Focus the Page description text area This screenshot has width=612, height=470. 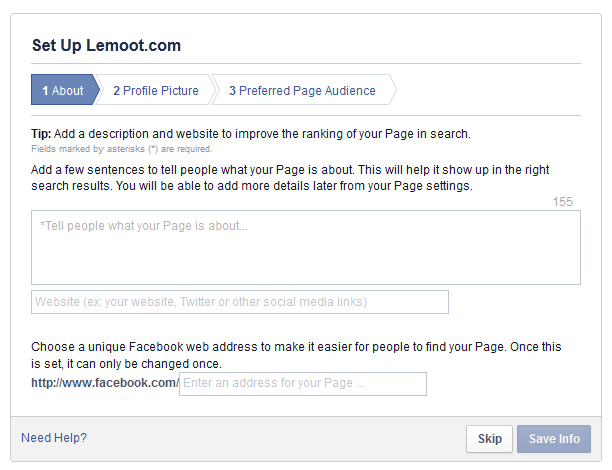pos(306,247)
